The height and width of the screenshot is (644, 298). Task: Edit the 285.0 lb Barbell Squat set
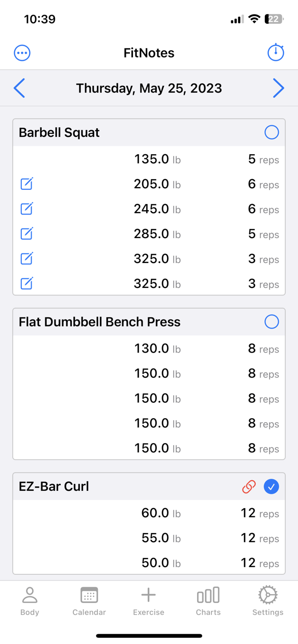coord(26,233)
